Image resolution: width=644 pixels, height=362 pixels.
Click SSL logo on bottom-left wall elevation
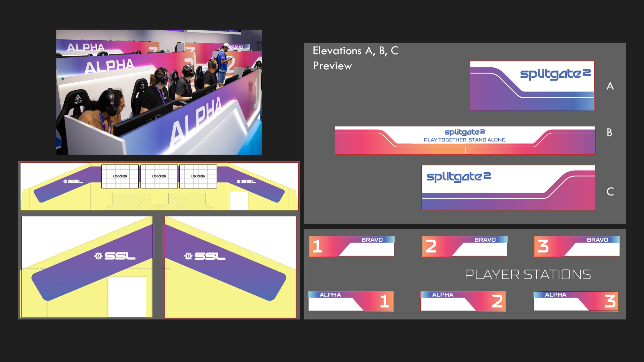coord(115,256)
